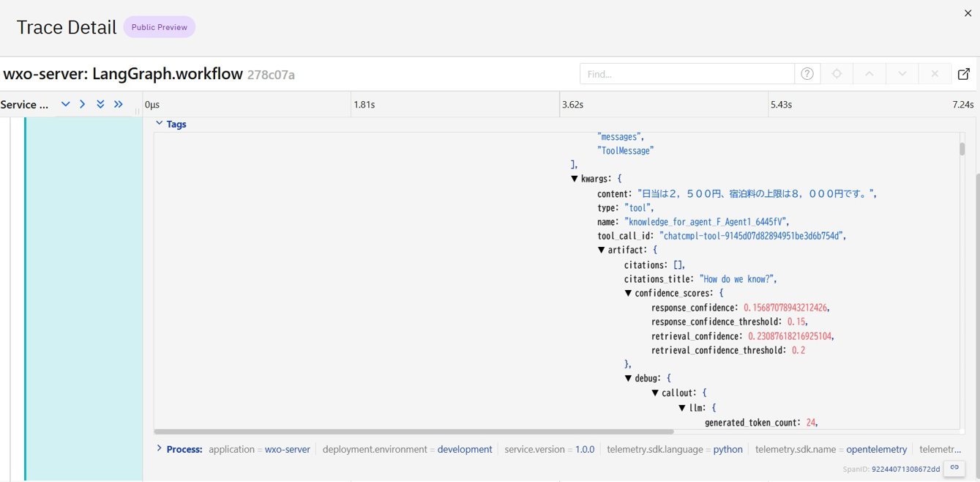Click retrieval_confidence value 0.23087618216925104

pyautogui.click(x=790, y=336)
